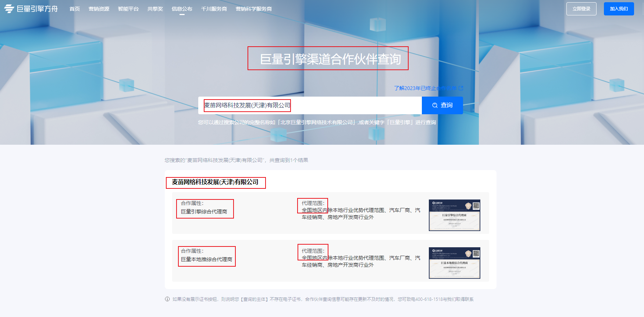Screen dimensions: 644x317
Task: Click the 巨量本地推综合代理商 cooperation attribute text
Action: (207, 259)
